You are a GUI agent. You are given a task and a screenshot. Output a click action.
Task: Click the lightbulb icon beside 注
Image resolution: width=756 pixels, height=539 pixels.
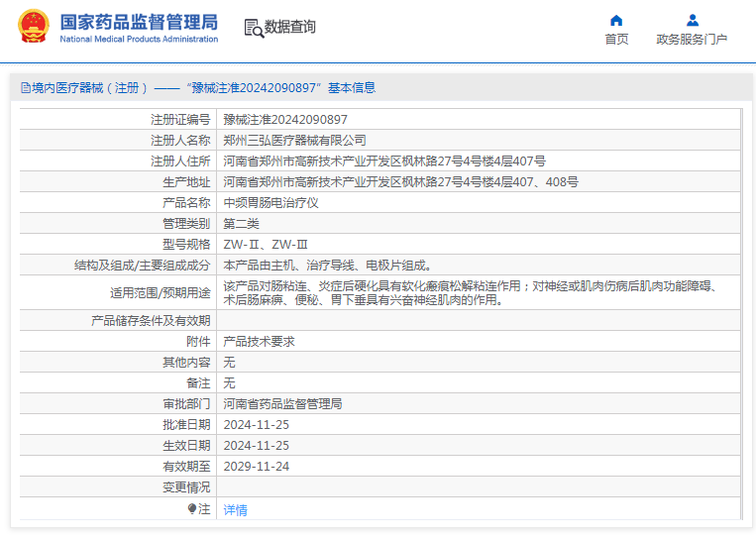(x=192, y=508)
